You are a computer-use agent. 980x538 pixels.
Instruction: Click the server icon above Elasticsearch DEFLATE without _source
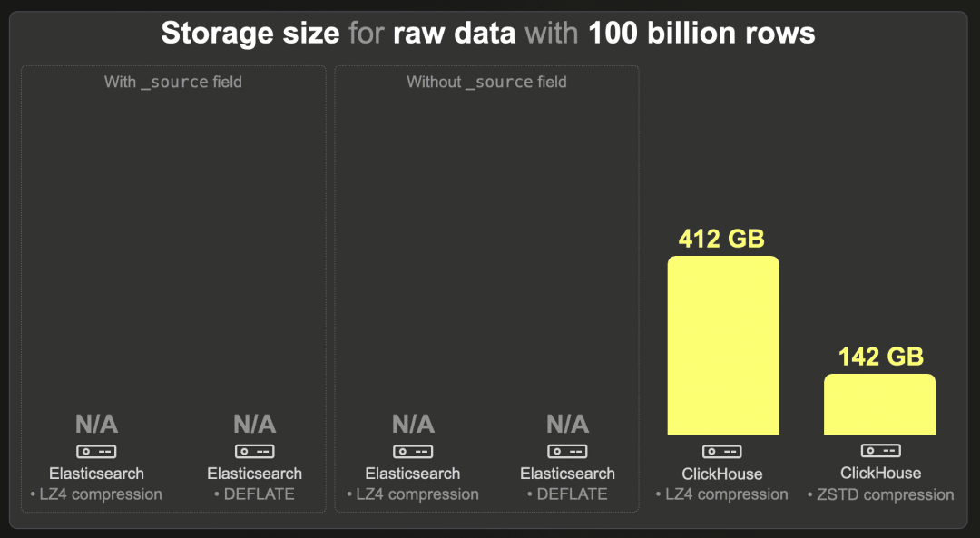coord(567,451)
